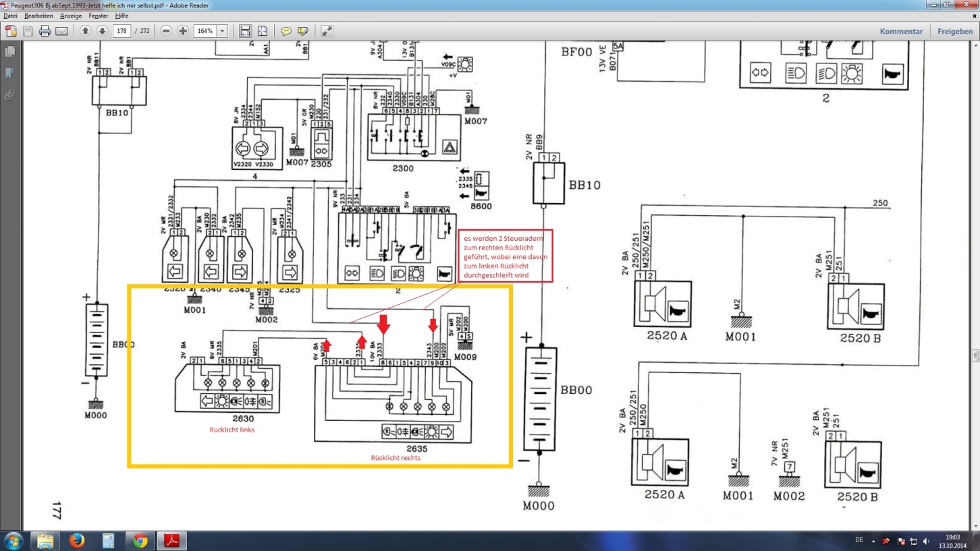Image resolution: width=980 pixels, height=551 pixels.
Task: Click the print document icon
Action: point(45,31)
